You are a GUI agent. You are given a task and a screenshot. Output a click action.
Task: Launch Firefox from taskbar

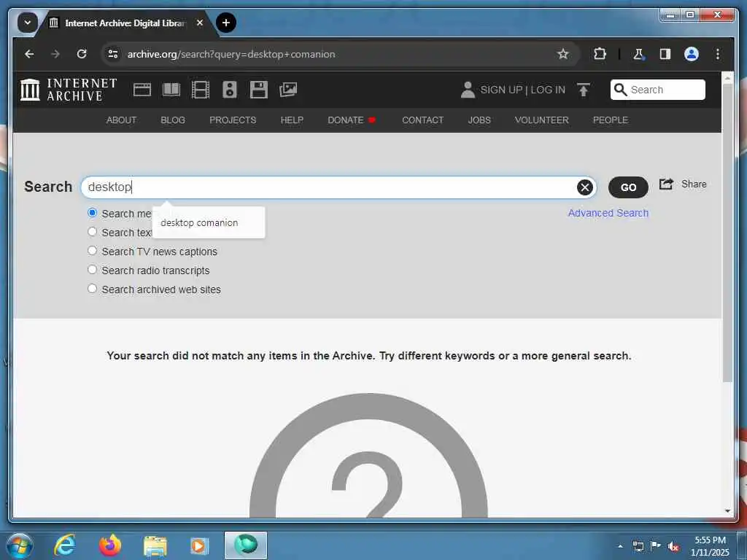[x=110, y=545]
